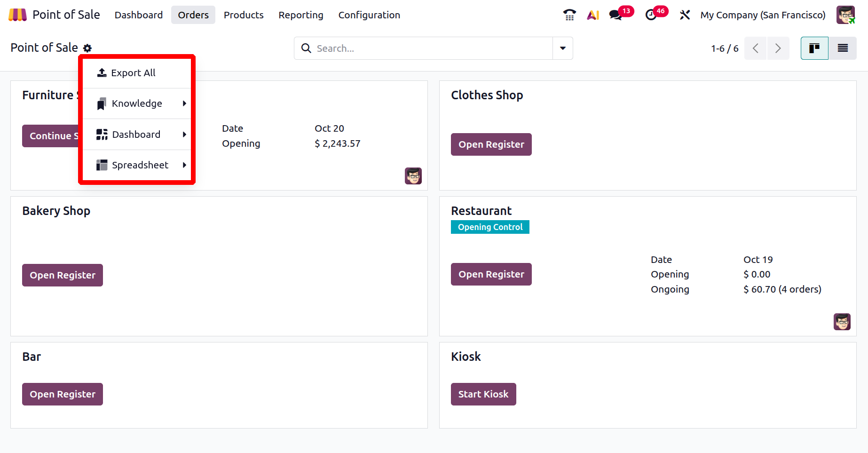Open company switcher My Company (San Francisco)

click(x=763, y=15)
